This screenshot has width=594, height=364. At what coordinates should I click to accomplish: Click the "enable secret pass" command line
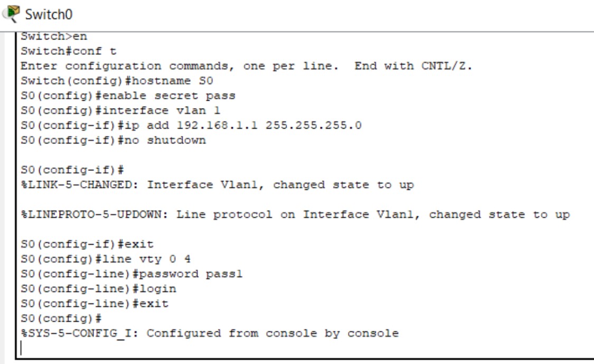[128, 96]
